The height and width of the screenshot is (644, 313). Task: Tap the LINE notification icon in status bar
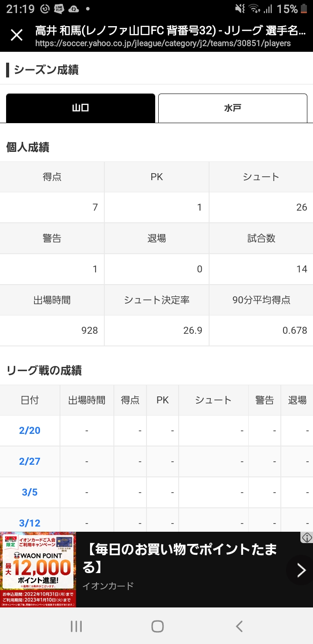(x=59, y=9)
